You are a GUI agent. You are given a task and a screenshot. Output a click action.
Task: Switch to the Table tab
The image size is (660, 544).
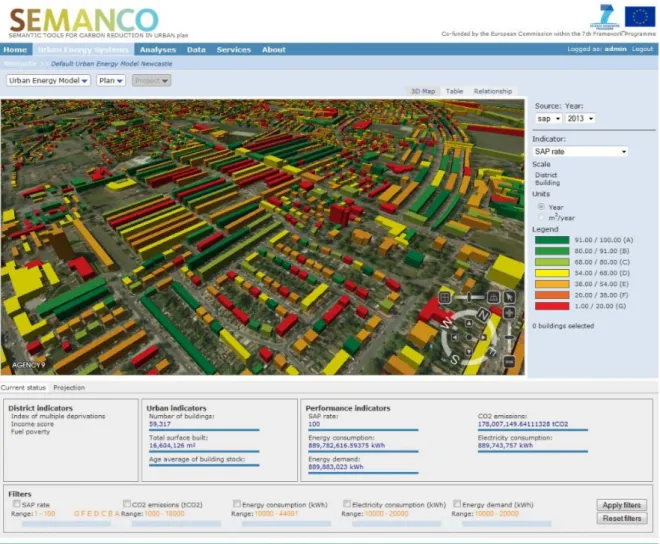point(454,91)
